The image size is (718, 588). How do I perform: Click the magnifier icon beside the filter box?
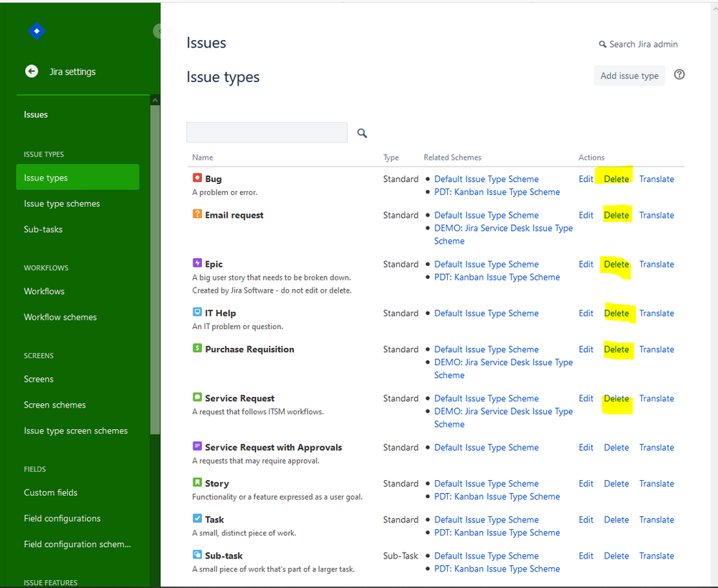coord(362,133)
